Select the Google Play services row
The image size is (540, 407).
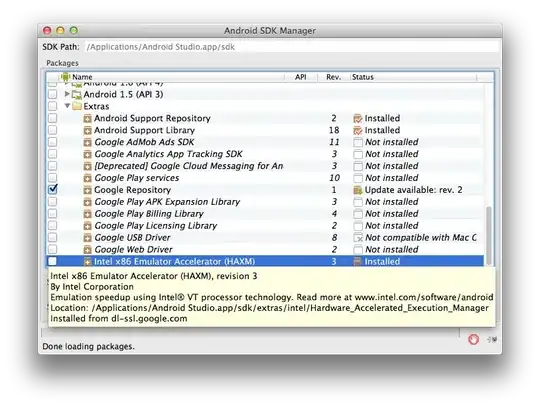tap(265, 178)
